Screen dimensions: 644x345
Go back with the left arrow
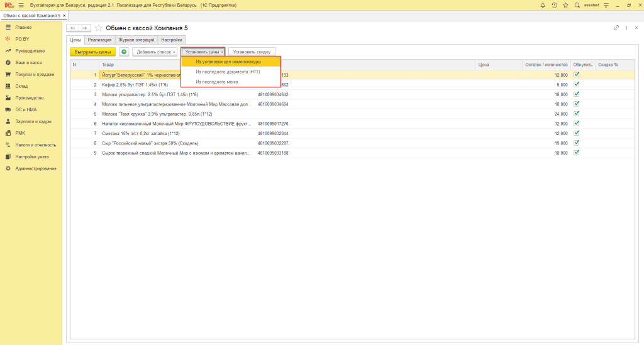pos(73,28)
